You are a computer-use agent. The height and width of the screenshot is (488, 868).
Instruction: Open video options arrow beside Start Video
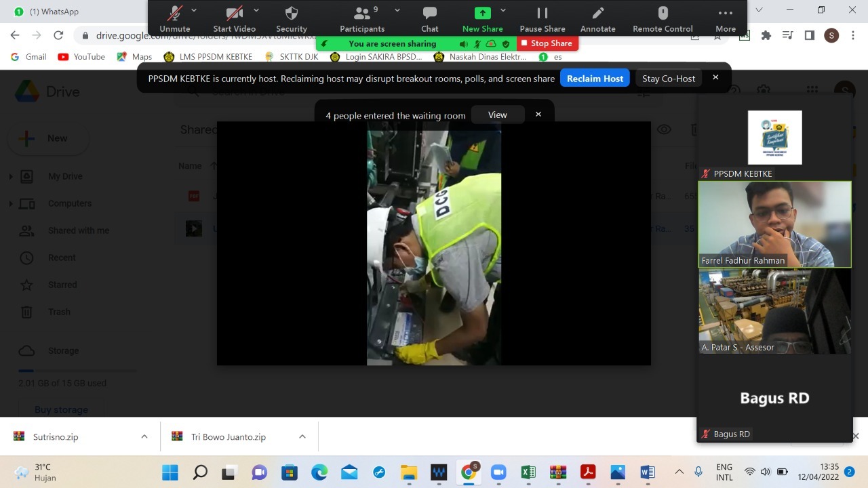(256, 10)
